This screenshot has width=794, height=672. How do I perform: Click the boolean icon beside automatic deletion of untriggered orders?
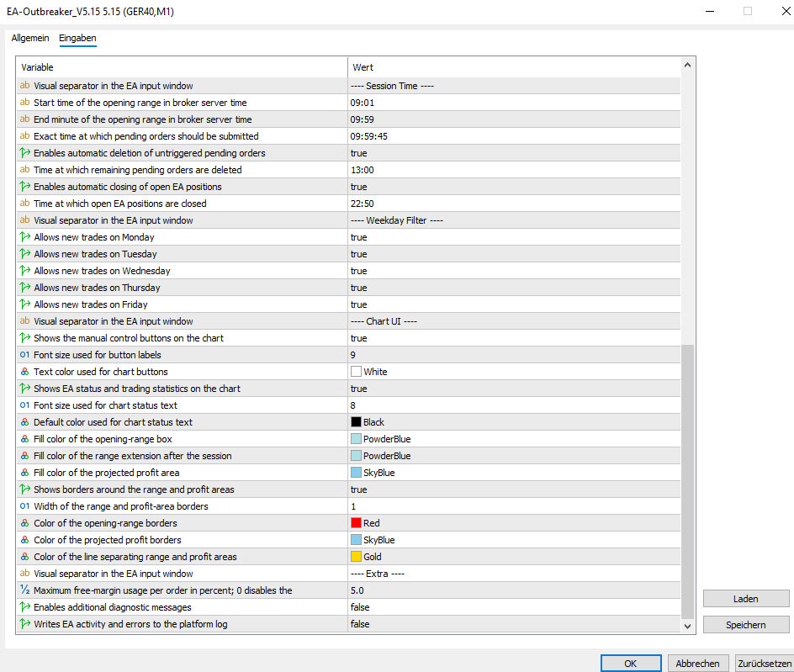click(25, 152)
